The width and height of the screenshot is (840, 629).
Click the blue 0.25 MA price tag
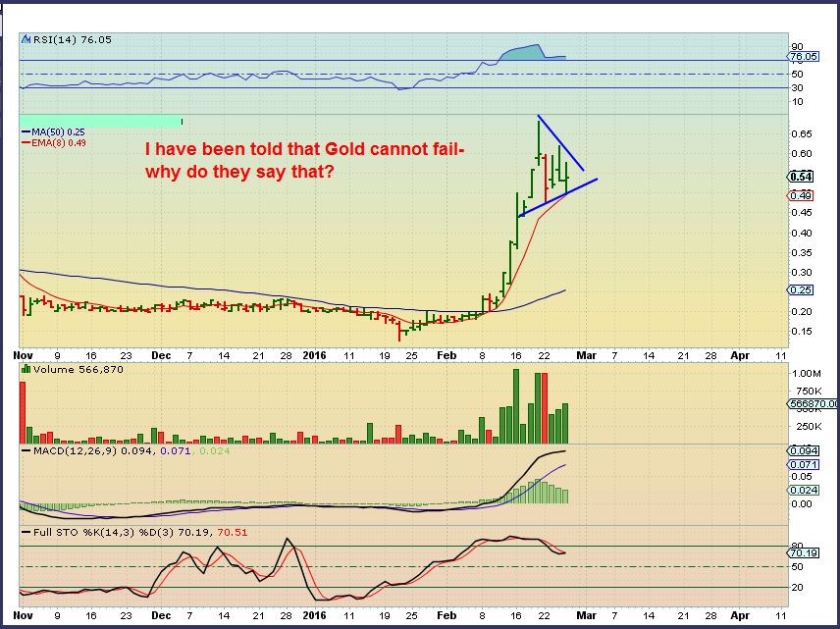pyautogui.click(x=800, y=289)
